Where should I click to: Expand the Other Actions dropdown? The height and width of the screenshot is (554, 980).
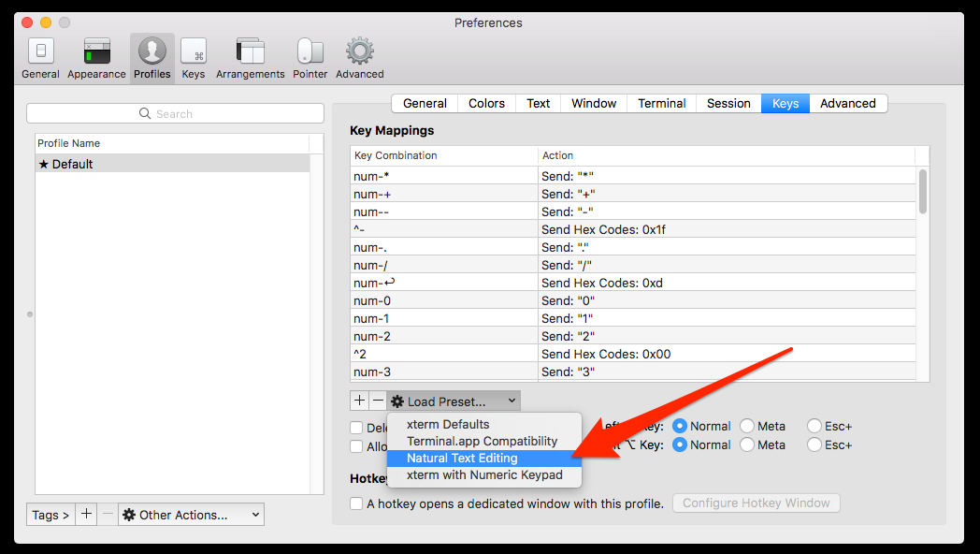pyautogui.click(x=191, y=515)
